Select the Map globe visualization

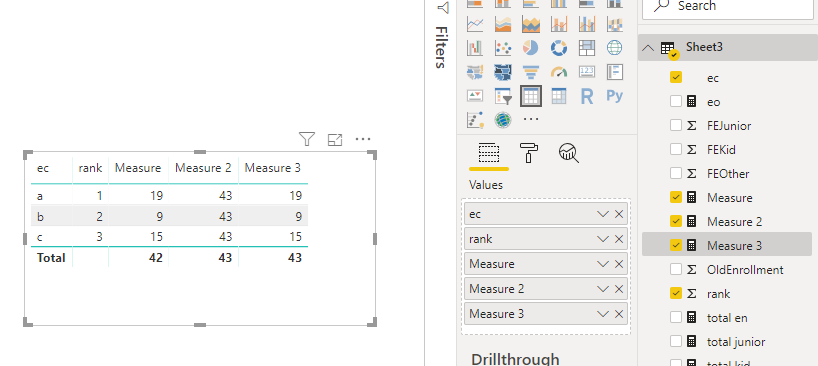(x=615, y=48)
